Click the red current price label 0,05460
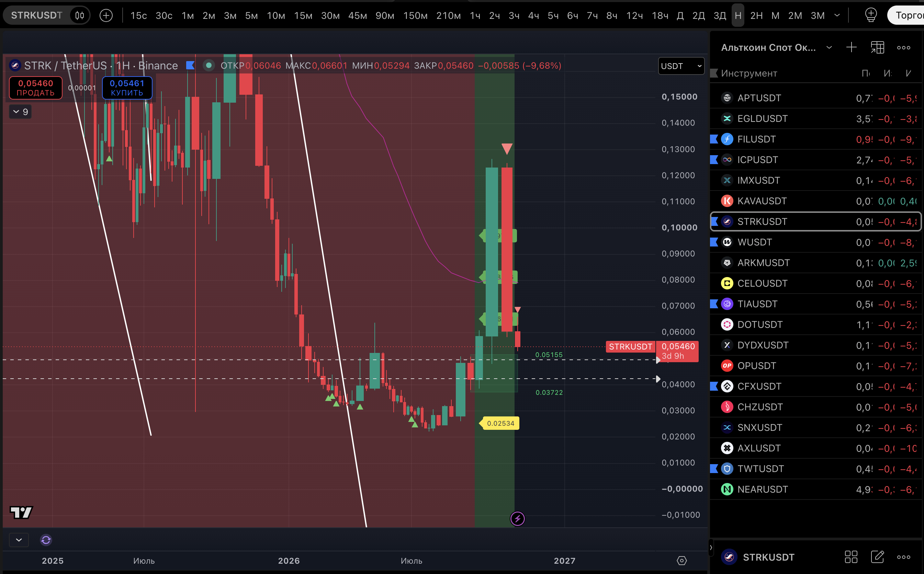Image resolution: width=924 pixels, height=574 pixels. [x=677, y=351]
